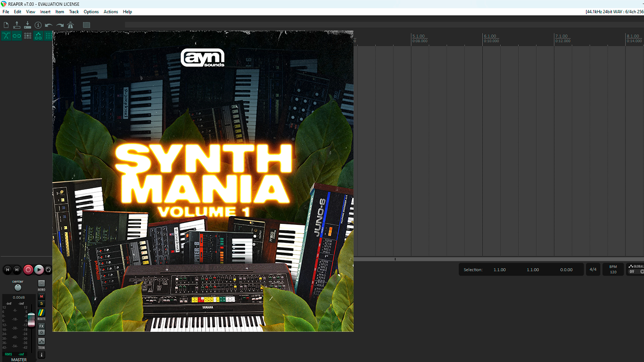Toggle item grouping chain-link button
This screenshot has width=644, height=362.
point(17,36)
